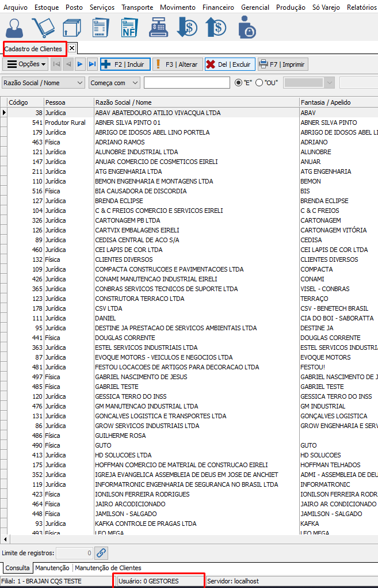Click the chain link icon beside record limit
Screen dimensions: 378x588
101,553
